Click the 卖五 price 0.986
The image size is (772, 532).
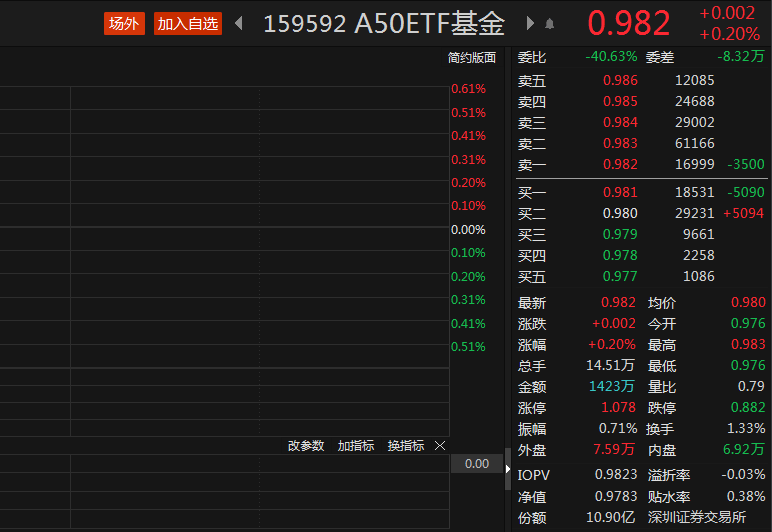619,80
